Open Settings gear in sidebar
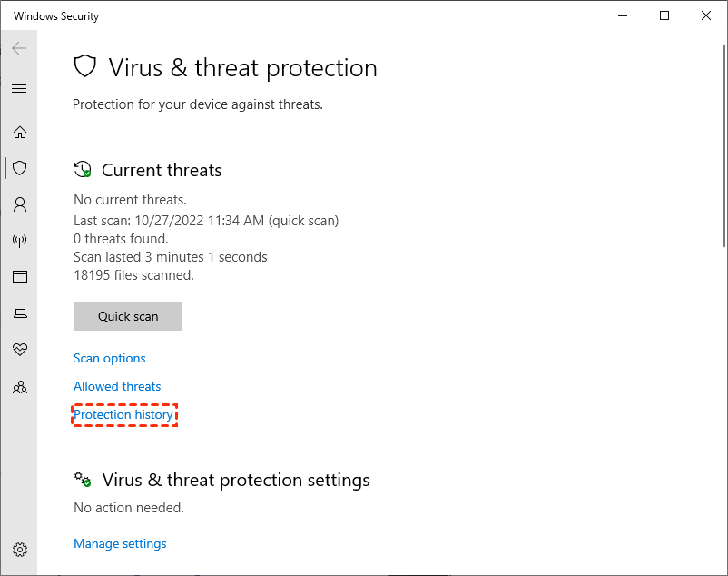This screenshot has height=576, width=728. tap(19, 550)
